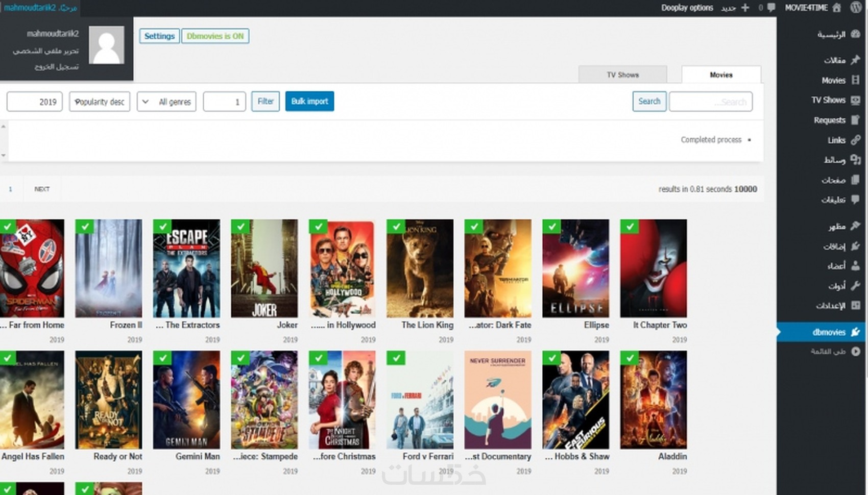This screenshot has width=868, height=495.
Task: Click the Bulk import button
Action: coord(309,101)
